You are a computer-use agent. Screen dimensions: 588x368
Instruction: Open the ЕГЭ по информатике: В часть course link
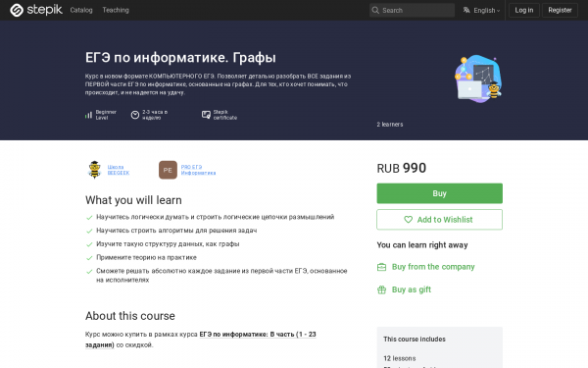(201, 340)
